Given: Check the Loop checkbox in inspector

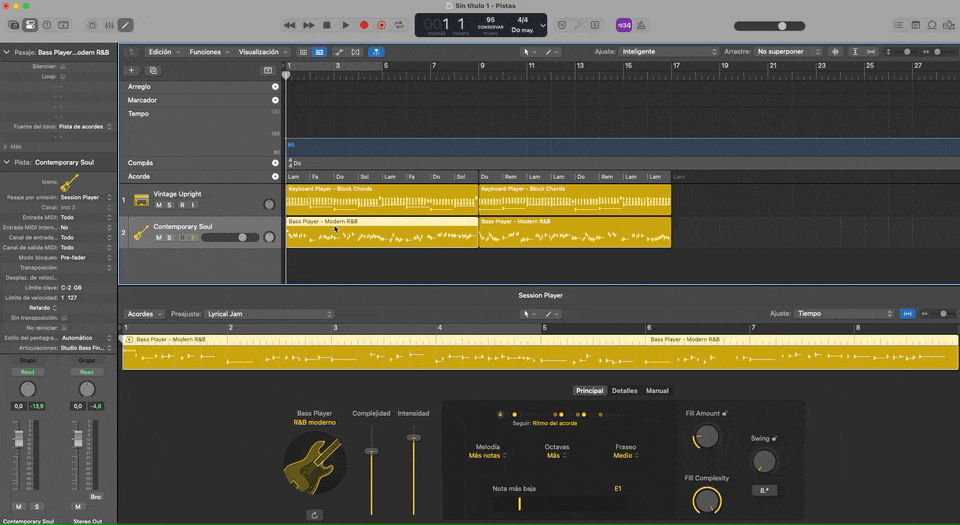Looking at the screenshot, I should [62, 76].
